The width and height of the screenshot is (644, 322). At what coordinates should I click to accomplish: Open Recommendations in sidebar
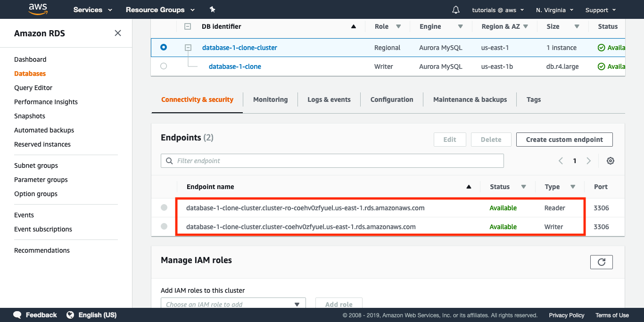tap(42, 250)
